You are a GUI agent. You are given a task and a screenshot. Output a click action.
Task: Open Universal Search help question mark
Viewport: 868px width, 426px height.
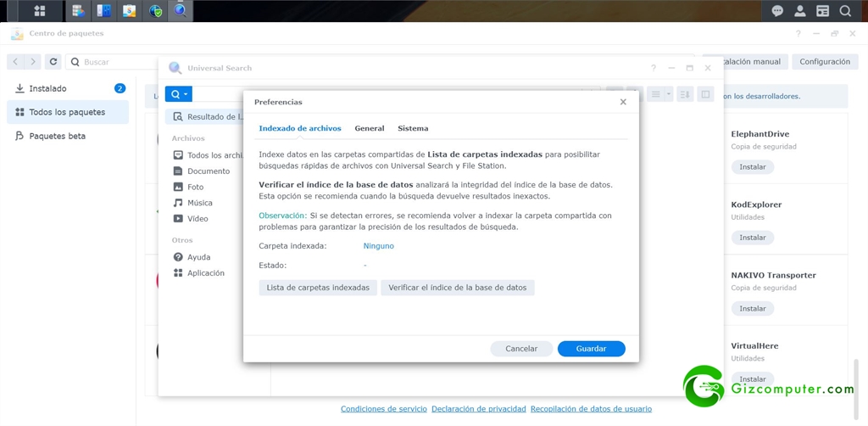pos(654,68)
